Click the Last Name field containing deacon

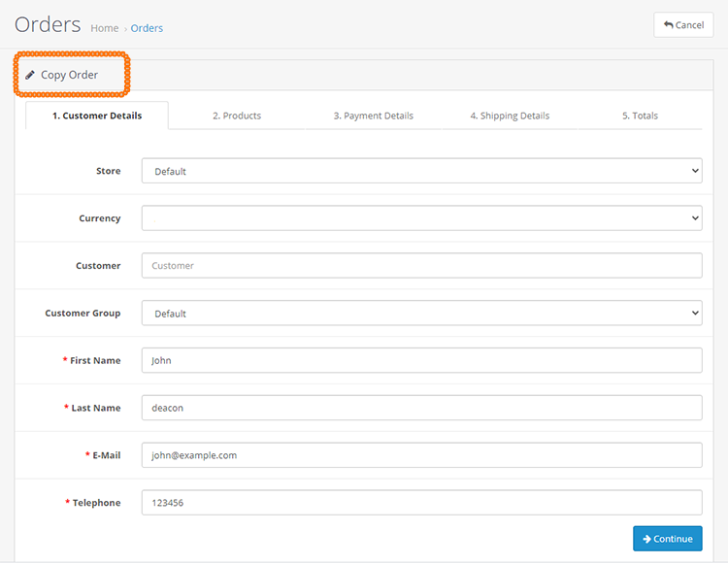tap(421, 408)
